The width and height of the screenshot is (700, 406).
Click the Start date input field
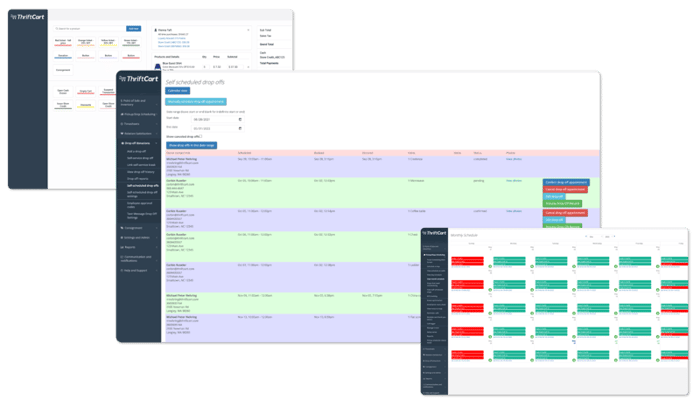pyautogui.click(x=215, y=120)
